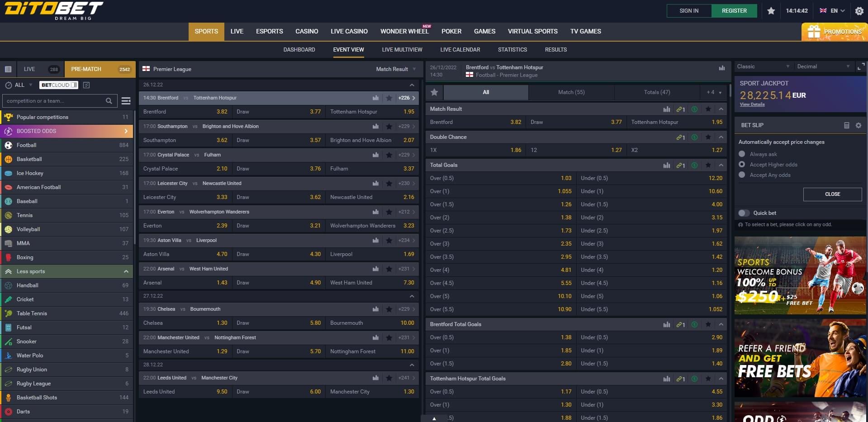Open Popular competitions in sidebar

(66, 117)
